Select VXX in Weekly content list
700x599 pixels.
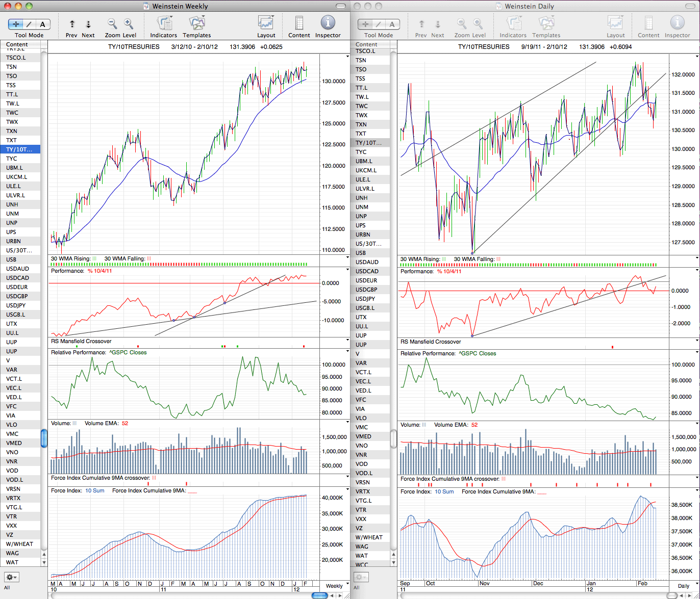click(20, 526)
